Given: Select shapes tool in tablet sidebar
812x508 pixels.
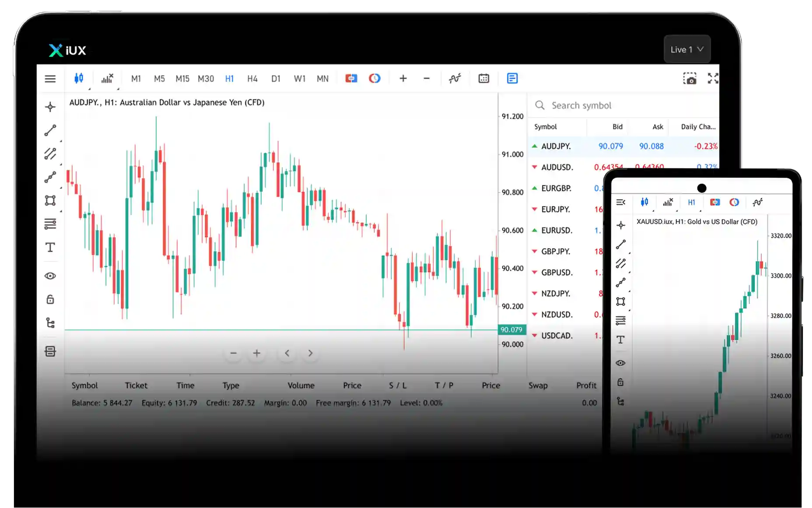Looking at the screenshot, I should pyautogui.click(x=50, y=200).
